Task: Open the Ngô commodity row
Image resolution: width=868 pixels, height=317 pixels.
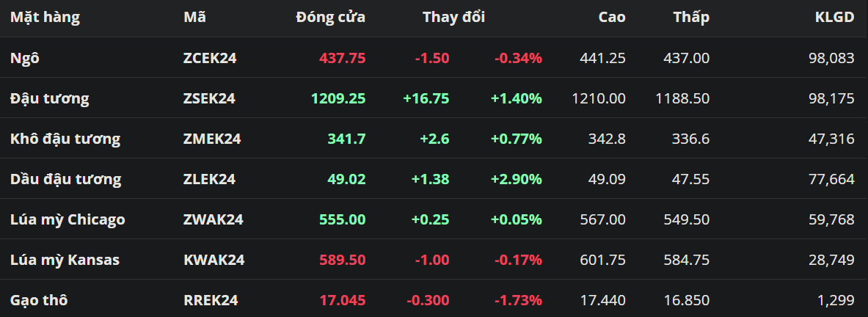Action: point(25,58)
